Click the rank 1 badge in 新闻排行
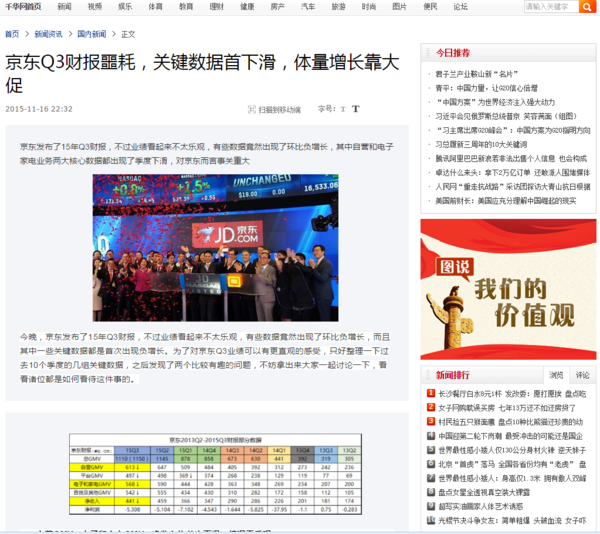600x534 pixels. 431,394
